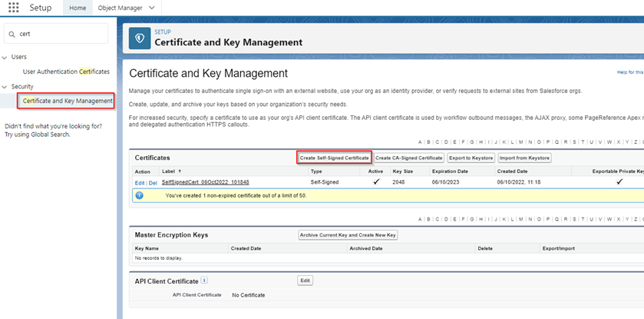This screenshot has height=319, width=644.
Task: Collapse the Security section in sidebar
Action: tap(5, 87)
